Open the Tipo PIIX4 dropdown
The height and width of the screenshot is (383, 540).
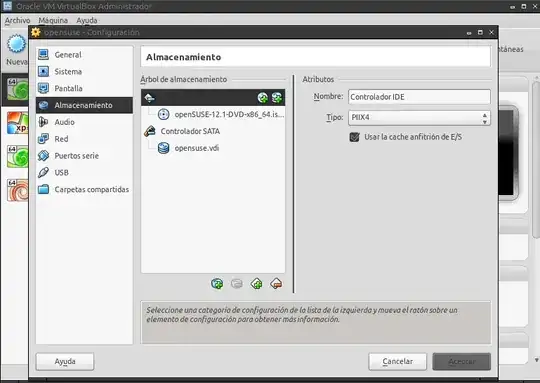click(419, 118)
